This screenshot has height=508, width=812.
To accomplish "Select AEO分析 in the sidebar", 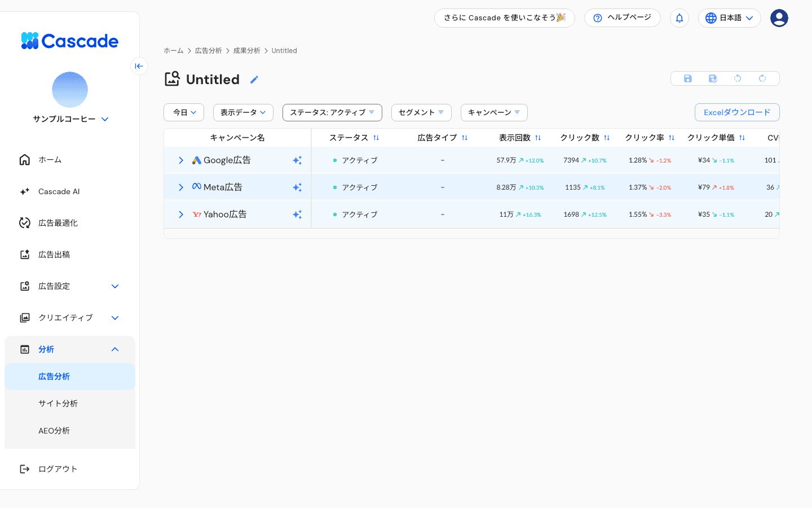I will (x=70, y=431).
